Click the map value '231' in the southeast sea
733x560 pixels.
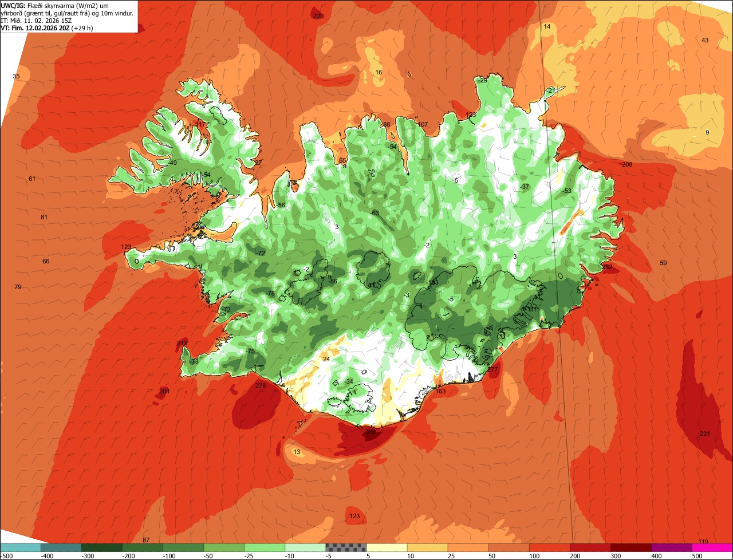coord(704,433)
